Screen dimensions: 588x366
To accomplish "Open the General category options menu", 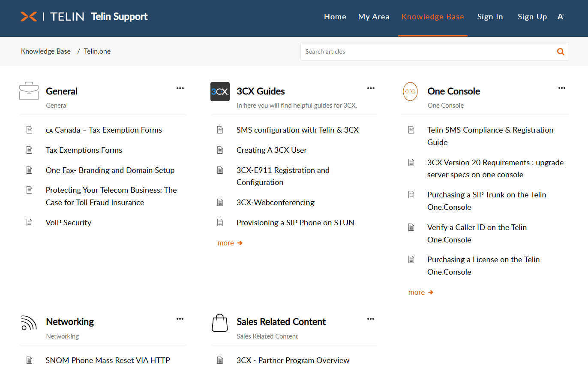I will click(x=180, y=88).
